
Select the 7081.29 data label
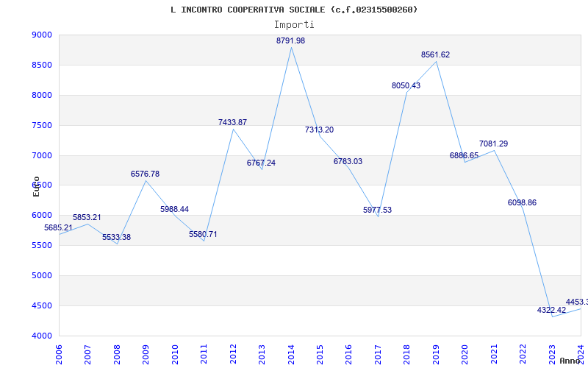493,144
